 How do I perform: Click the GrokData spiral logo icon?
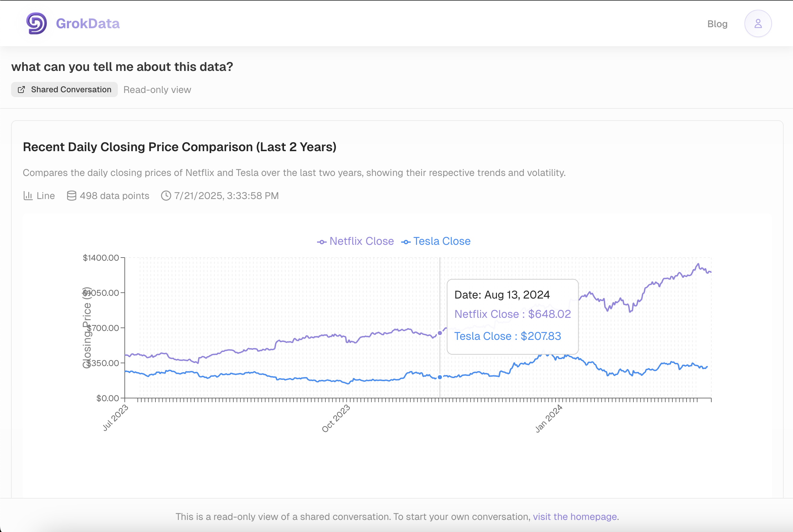[37, 23]
